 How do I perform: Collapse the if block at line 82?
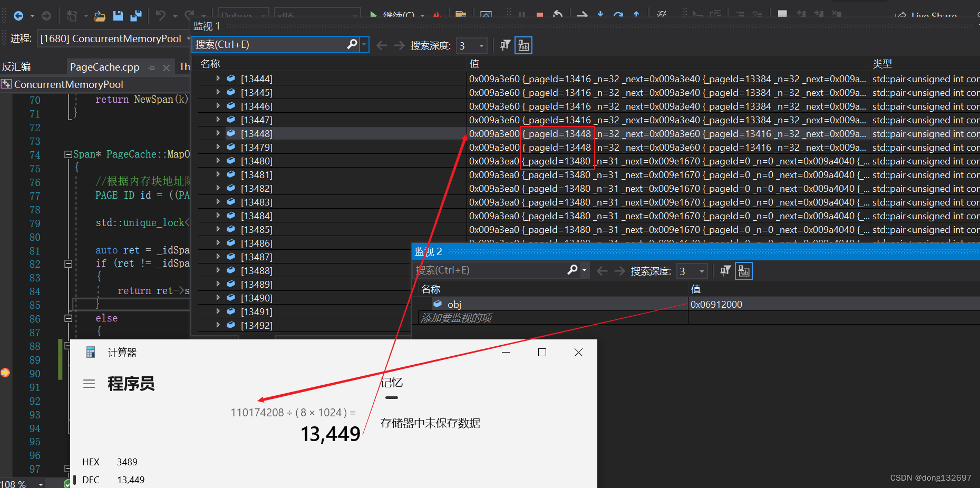pos(68,263)
